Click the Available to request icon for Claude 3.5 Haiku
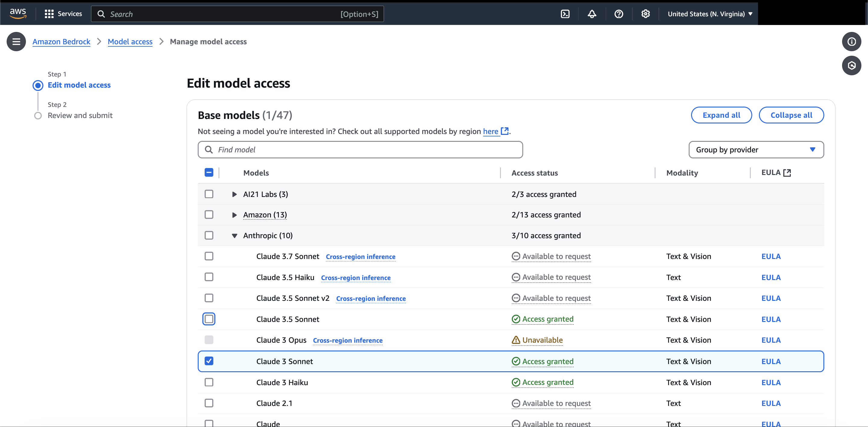Image resolution: width=868 pixels, height=427 pixels. pyautogui.click(x=516, y=277)
